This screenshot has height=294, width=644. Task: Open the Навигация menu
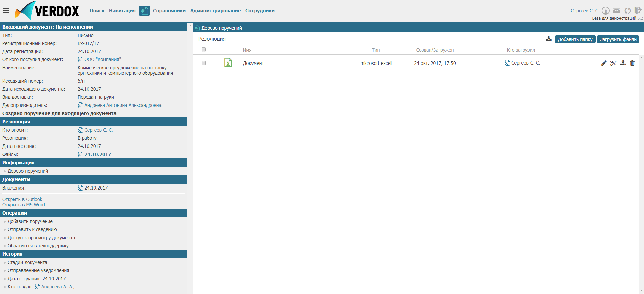click(122, 11)
